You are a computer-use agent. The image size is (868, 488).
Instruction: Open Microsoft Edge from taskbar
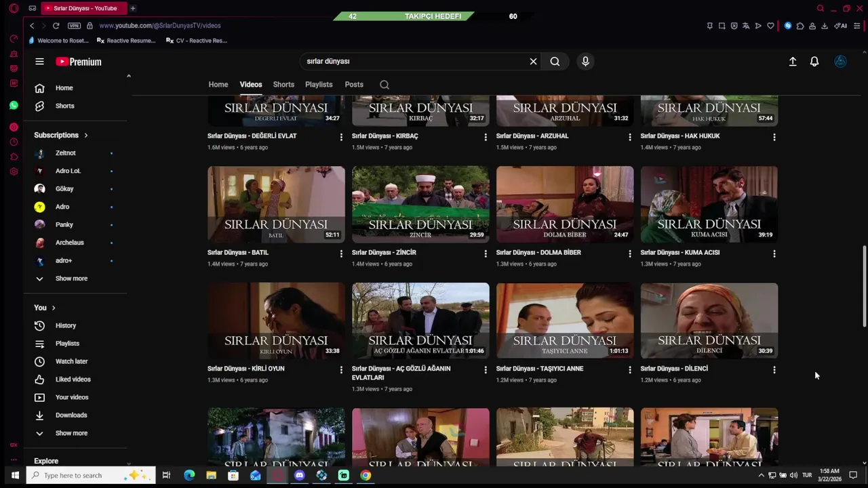click(189, 475)
